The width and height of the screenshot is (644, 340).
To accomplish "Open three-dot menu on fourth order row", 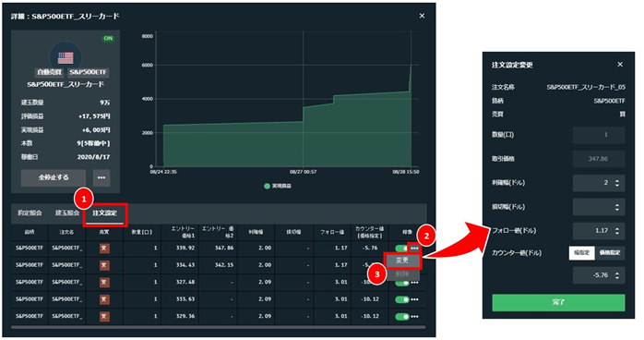I will (x=414, y=299).
